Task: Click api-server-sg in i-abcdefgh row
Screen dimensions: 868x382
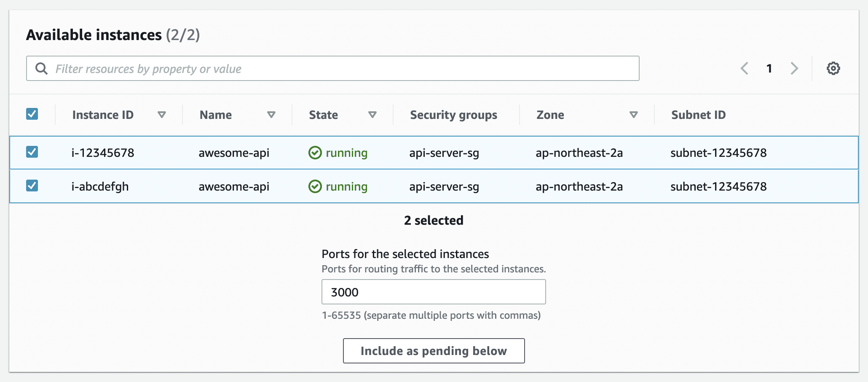Action: pyautogui.click(x=444, y=186)
